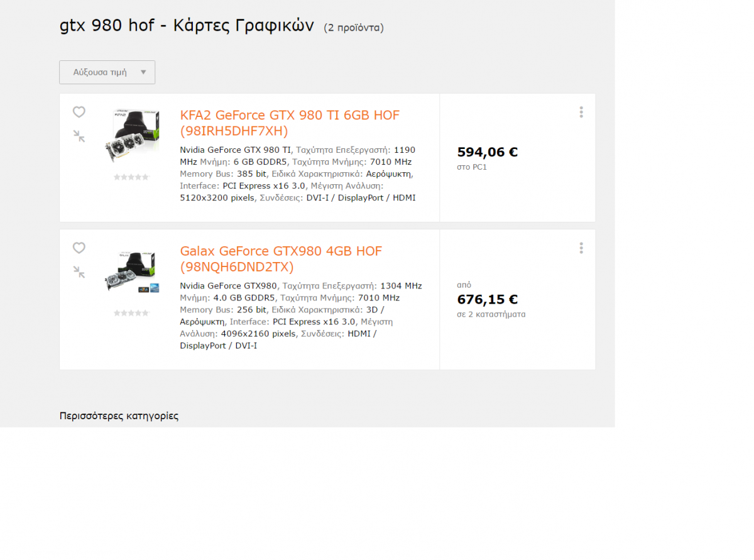Rate Galax card using star rating

coord(131,313)
